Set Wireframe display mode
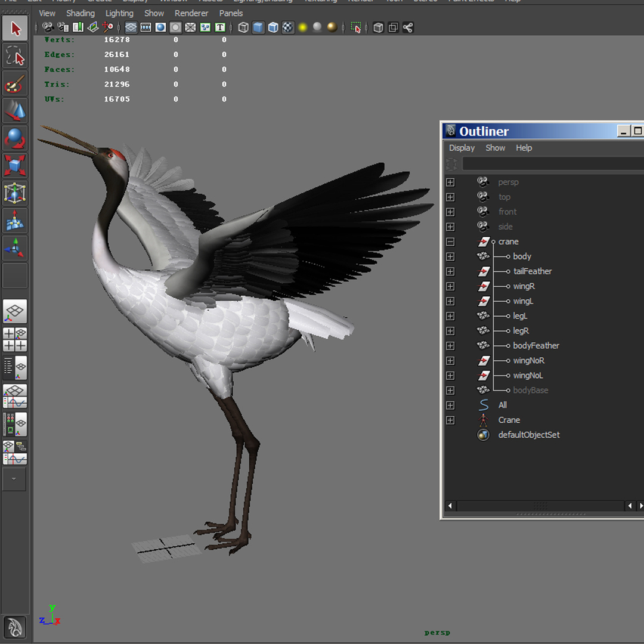Image resolution: width=644 pixels, height=644 pixels. [x=243, y=27]
